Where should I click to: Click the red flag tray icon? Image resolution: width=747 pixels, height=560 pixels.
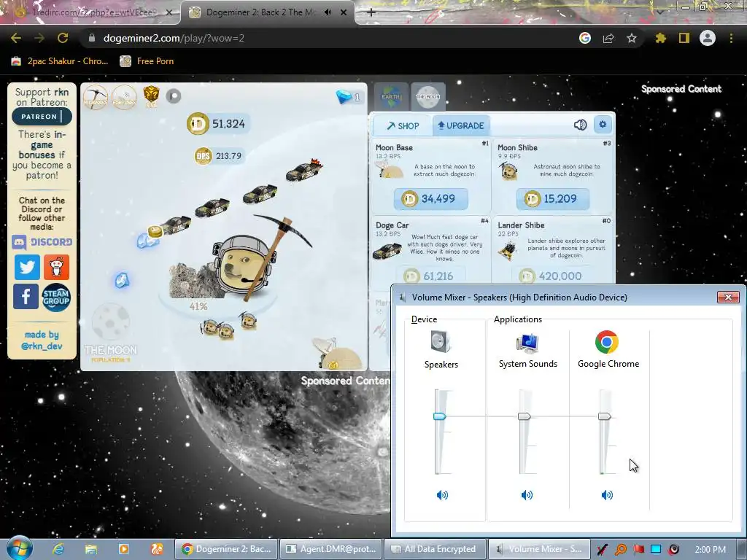pyautogui.click(x=638, y=550)
